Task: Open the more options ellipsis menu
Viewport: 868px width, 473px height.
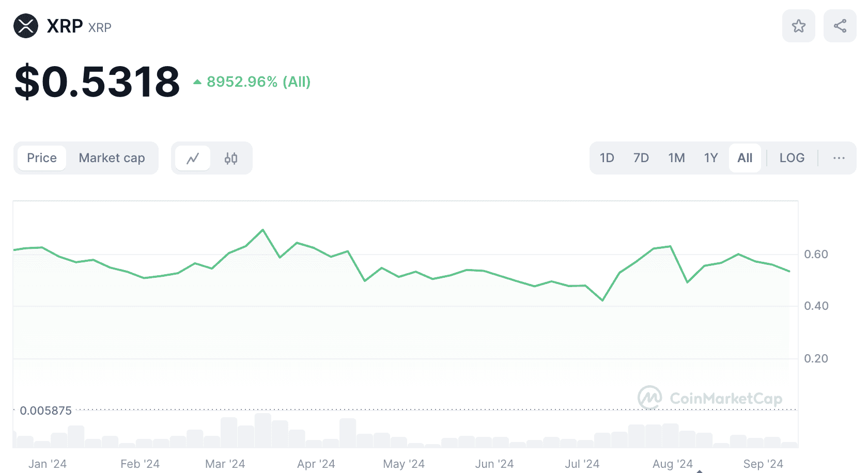Action: click(x=839, y=158)
